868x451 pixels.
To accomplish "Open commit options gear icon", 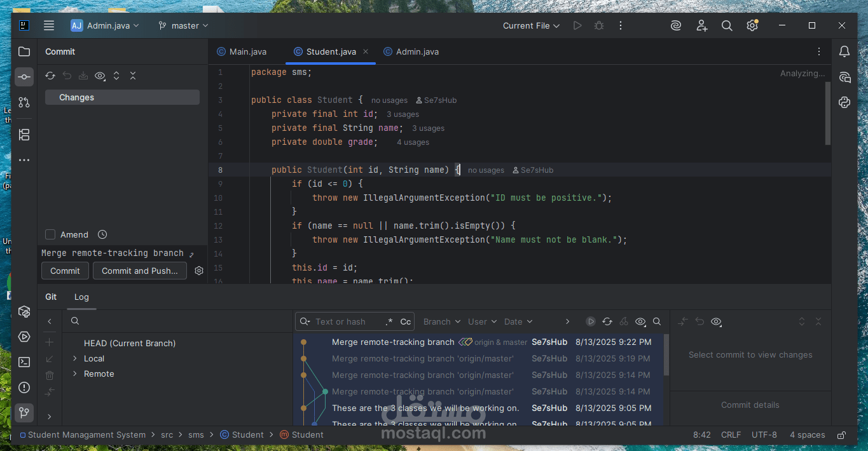I will click(199, 271).
